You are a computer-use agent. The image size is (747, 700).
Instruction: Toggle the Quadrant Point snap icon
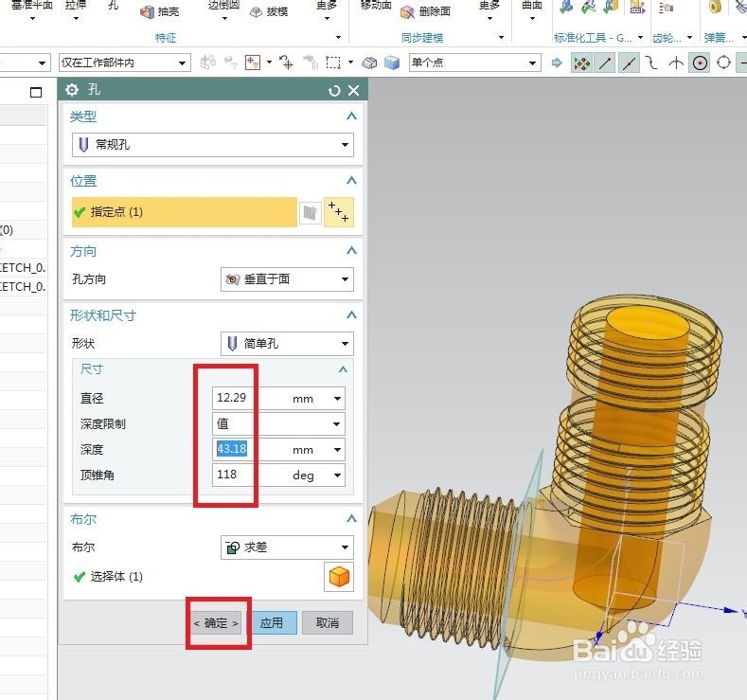click(723, 63)
